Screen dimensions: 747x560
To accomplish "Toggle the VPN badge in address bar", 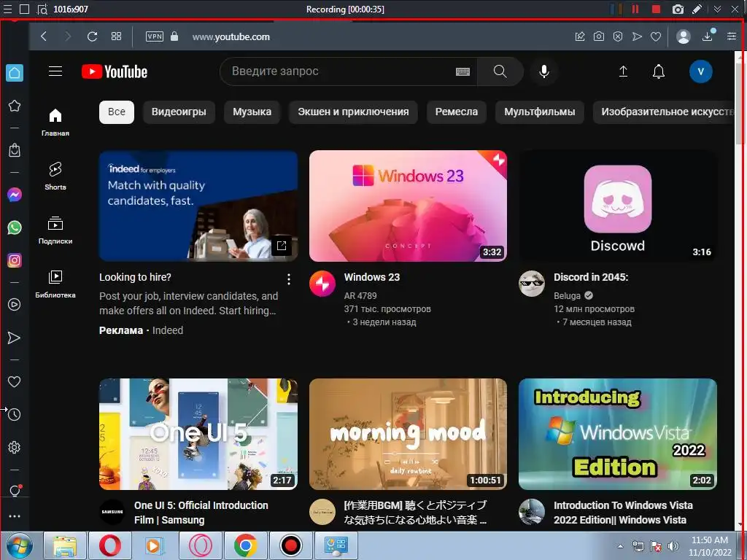I will (155, 36).
